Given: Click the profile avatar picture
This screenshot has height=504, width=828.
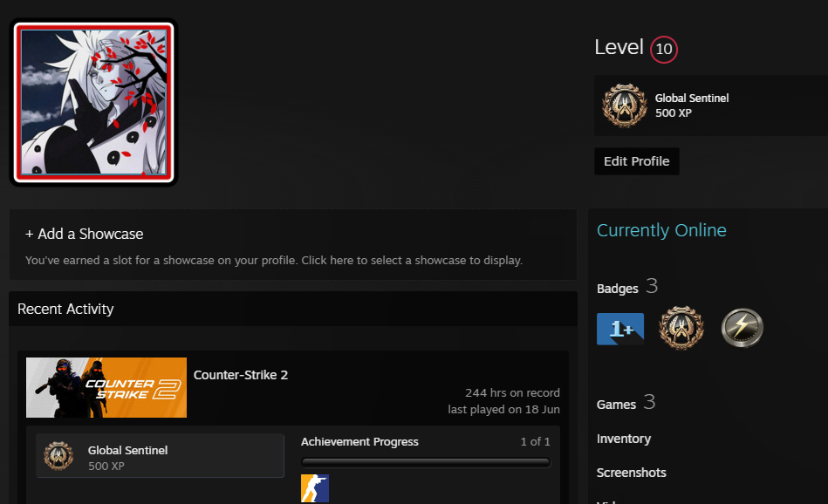Looking at the screenshot, I should [93, 102].
